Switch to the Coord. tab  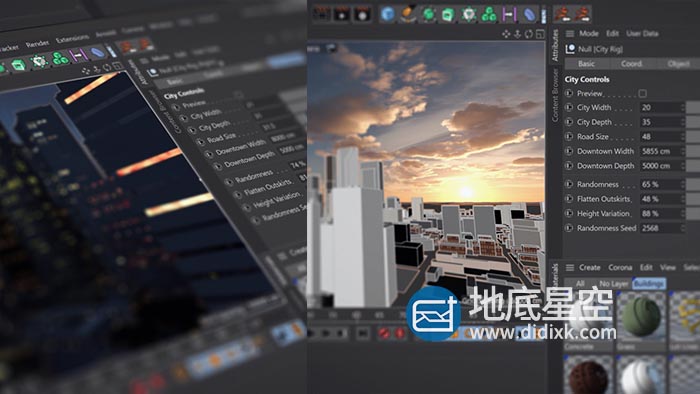pyautogui.click(x=632, y=64)
